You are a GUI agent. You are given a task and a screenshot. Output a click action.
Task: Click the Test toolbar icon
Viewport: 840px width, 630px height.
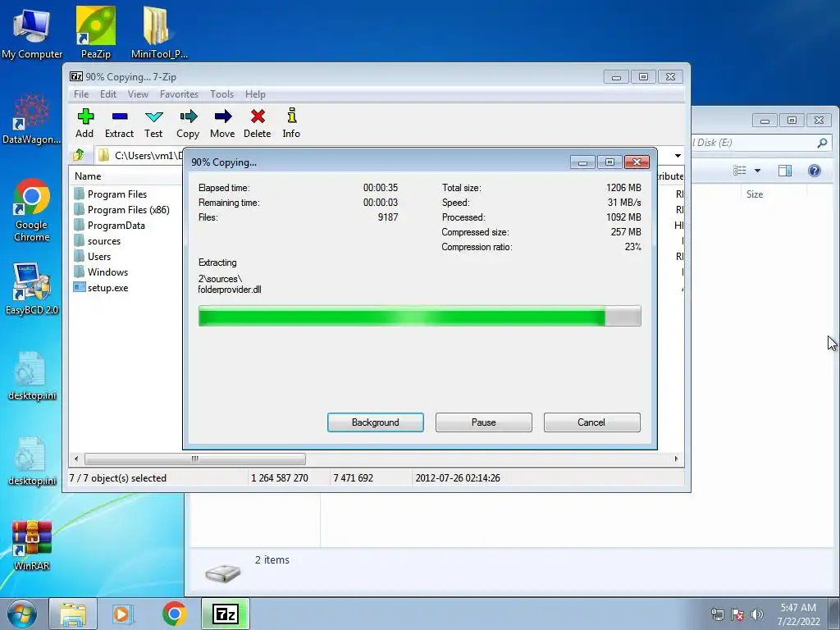[153, 123]
